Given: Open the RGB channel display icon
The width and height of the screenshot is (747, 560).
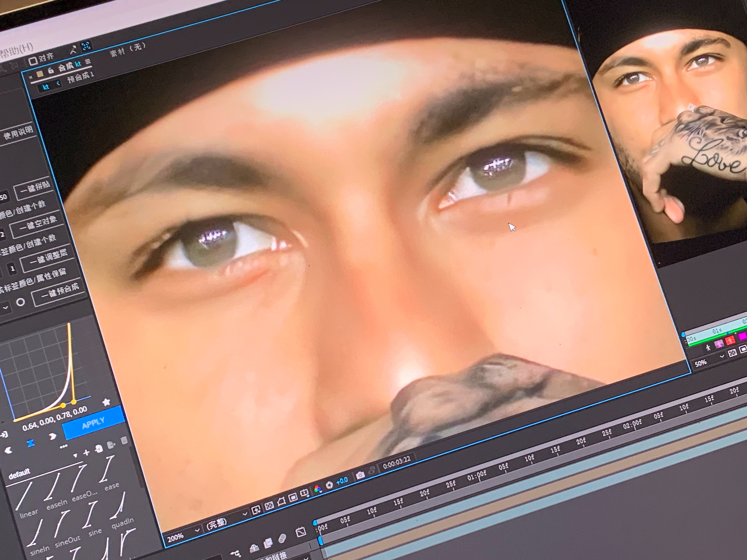Looking at the screenshot, I should (x=317, y=489).
